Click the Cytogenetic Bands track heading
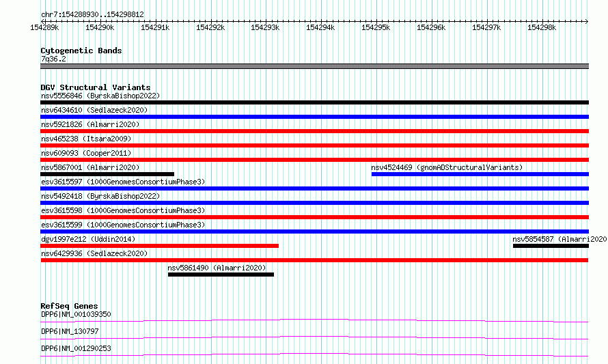 (x=81, y=51)
